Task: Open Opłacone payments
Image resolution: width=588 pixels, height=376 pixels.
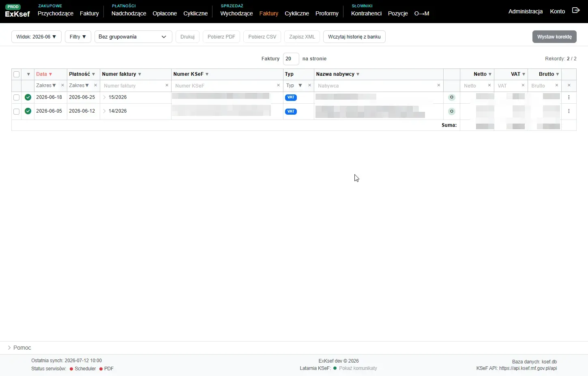Action: pyautogui.click(x=165, y=13)
